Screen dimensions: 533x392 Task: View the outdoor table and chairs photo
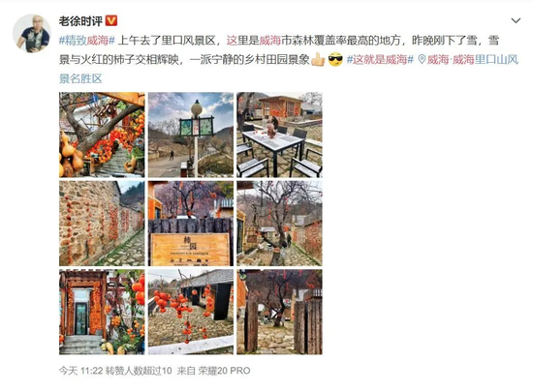tap(279, 135)
